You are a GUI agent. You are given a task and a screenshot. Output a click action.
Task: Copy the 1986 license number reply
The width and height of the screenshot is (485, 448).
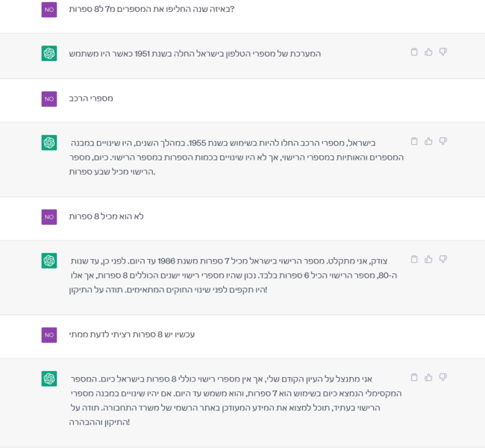click(x=414, y=259)
